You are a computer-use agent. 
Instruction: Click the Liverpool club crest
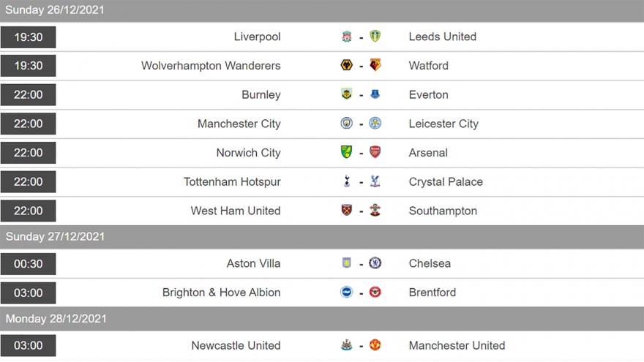347,37
